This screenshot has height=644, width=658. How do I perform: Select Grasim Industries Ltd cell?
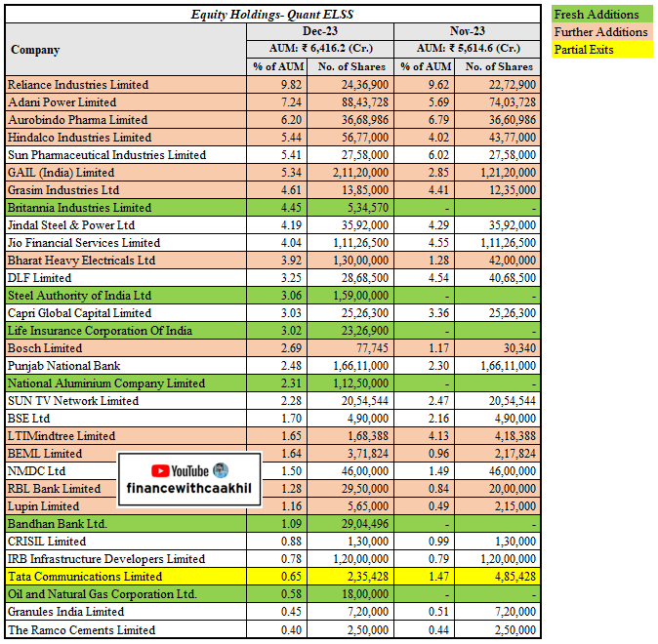126,190
